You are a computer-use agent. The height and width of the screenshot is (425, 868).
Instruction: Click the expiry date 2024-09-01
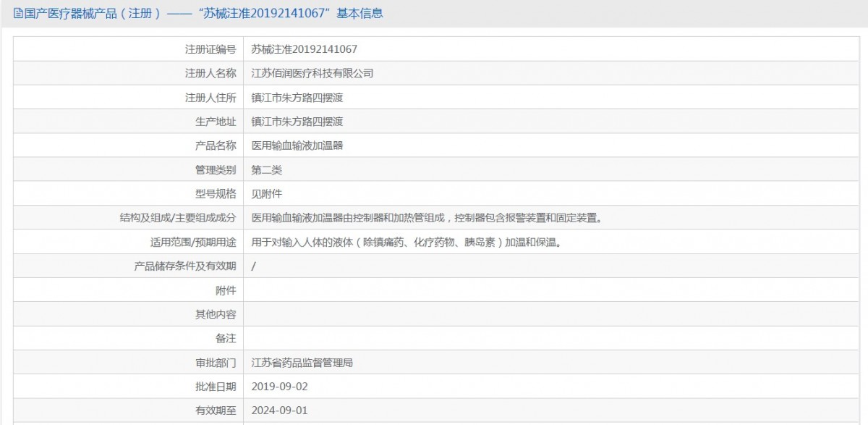pos(279,411)
